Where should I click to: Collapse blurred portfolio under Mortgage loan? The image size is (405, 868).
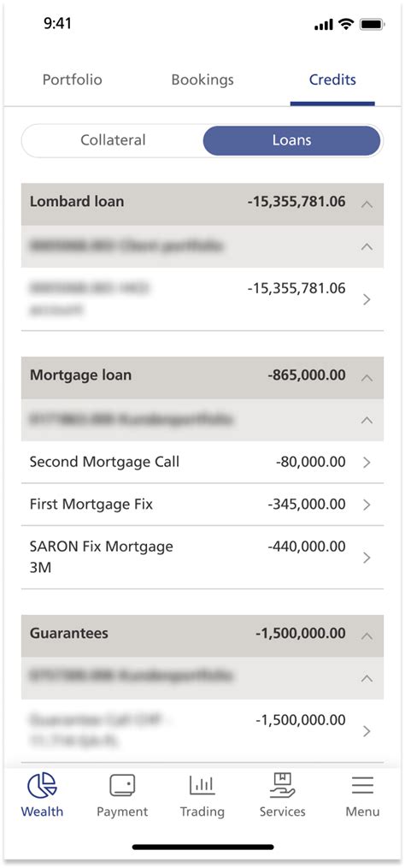tap(367, 420)
